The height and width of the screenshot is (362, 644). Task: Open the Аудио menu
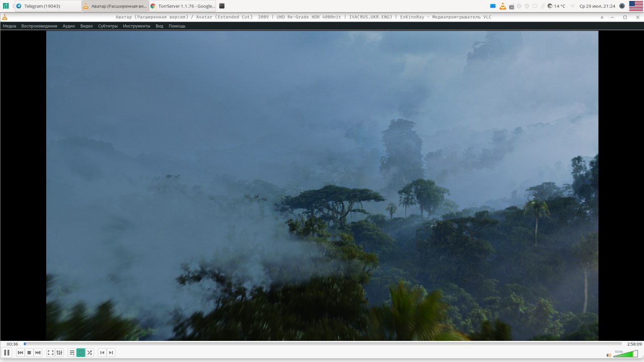point(69,26)
